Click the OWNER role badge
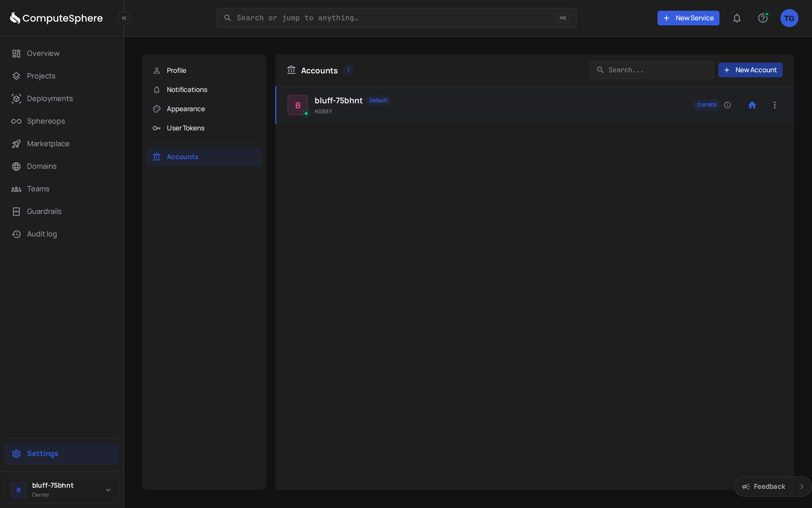This screenshot has height=508, width=812. 707,105
